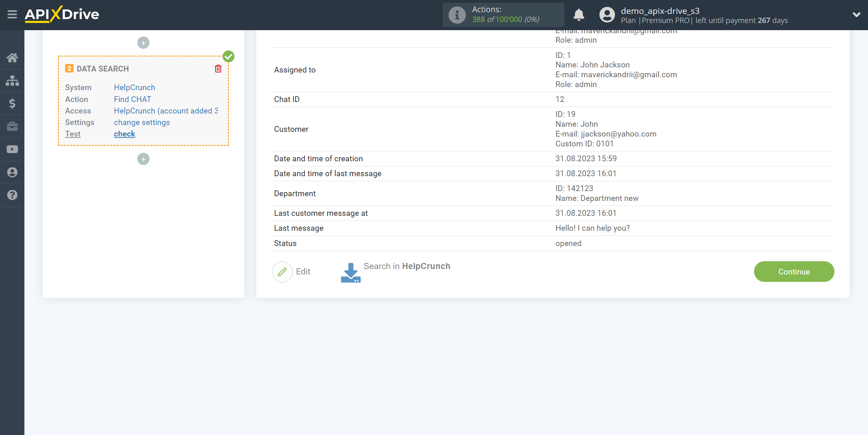Screen dimensions: 868x435
Task: Click the ApiX-Drive logo
Action: (x=62, y=15)
